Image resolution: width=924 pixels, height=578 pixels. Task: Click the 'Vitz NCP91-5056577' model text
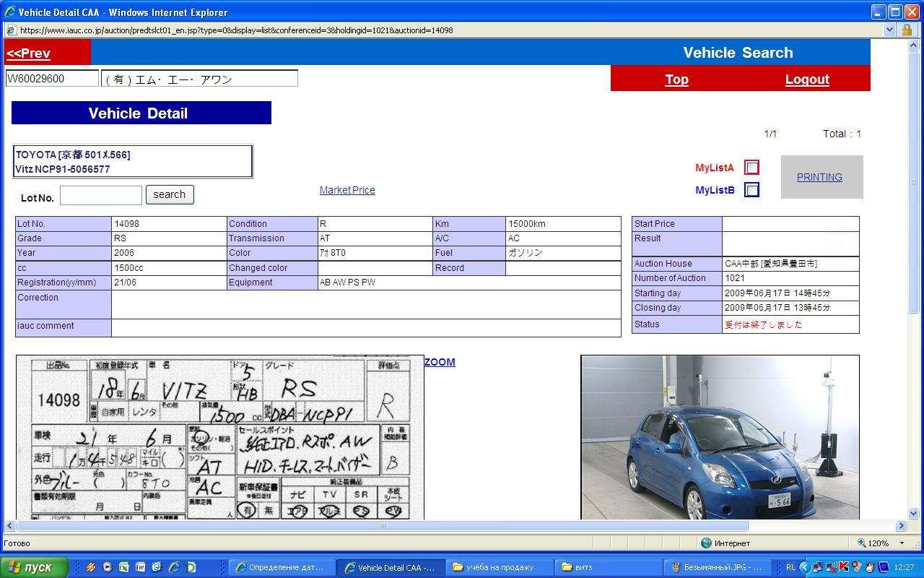(x=63, y=169)
